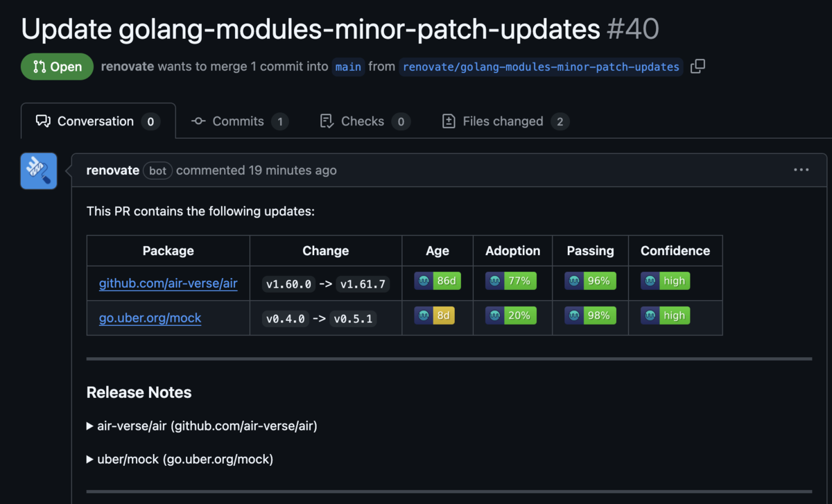Viewport: 832px width, 504px height.
Task: Click the Commits tab count badge '1'
Action: 280,122
